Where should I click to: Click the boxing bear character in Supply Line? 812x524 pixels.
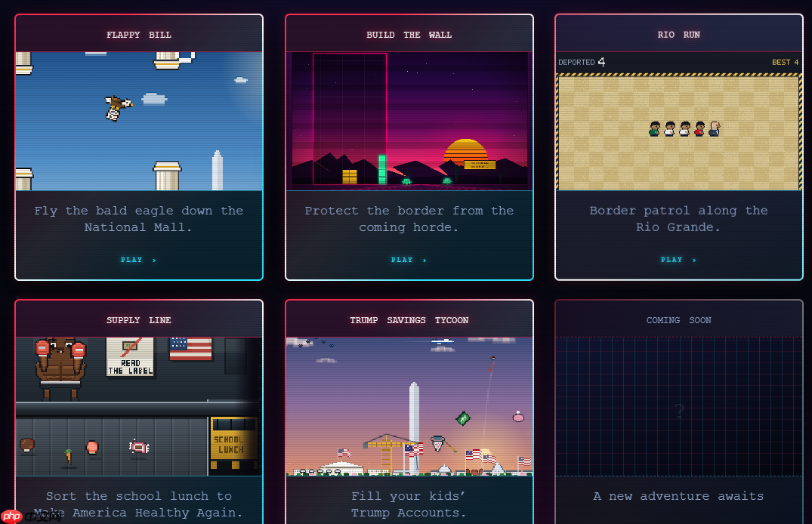[60, 368]
